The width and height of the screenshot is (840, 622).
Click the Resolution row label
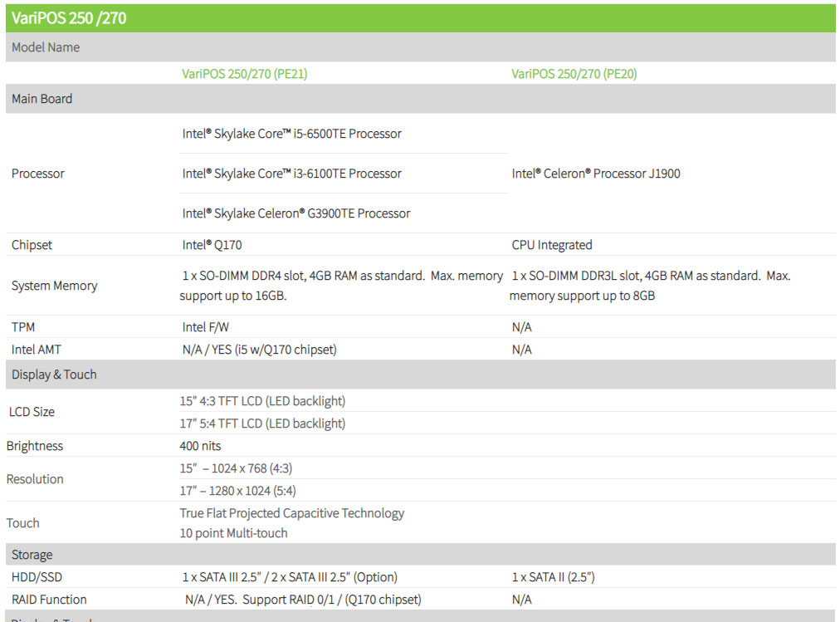point(35,479)
